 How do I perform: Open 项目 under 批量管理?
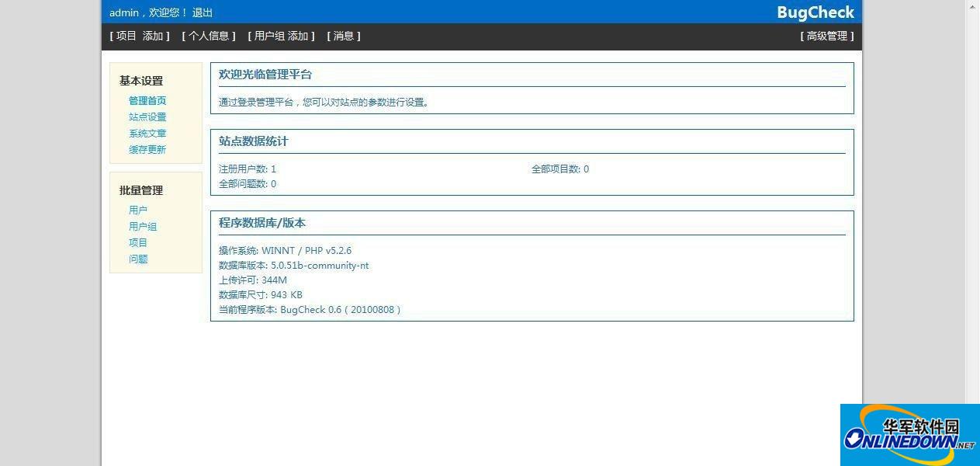(x=138, y=242)
